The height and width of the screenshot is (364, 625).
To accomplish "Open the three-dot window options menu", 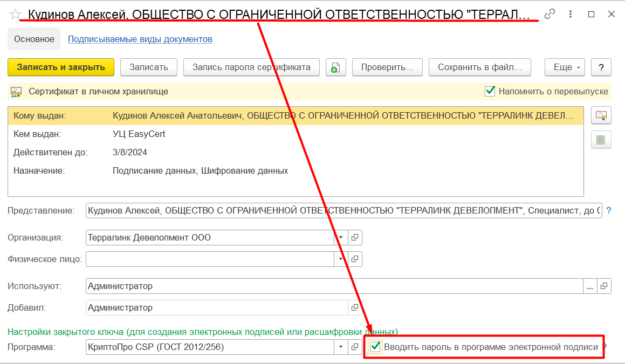I will (x=571, y=14).
